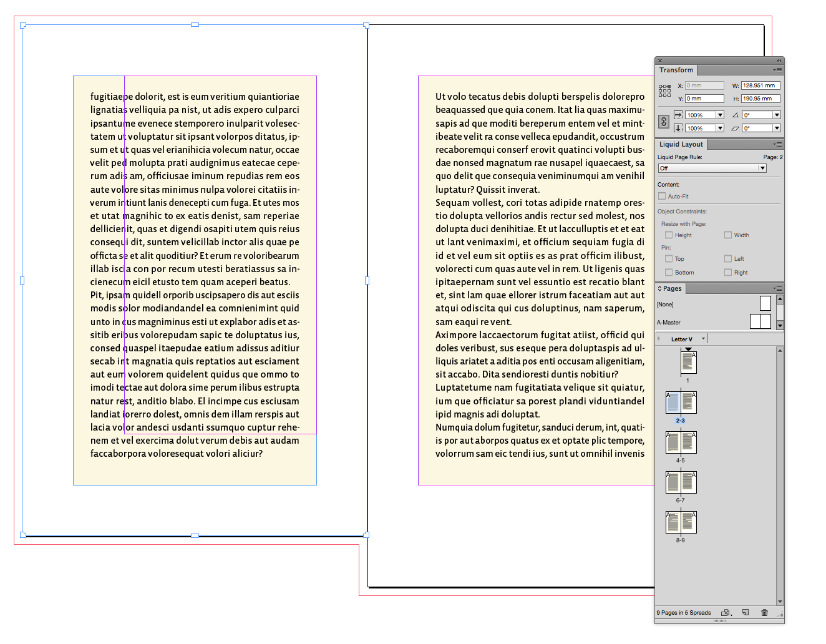Select page 2 thumbnail in spread 2-3
Viewport: 826px width, 644px height.
coord(673,402)
